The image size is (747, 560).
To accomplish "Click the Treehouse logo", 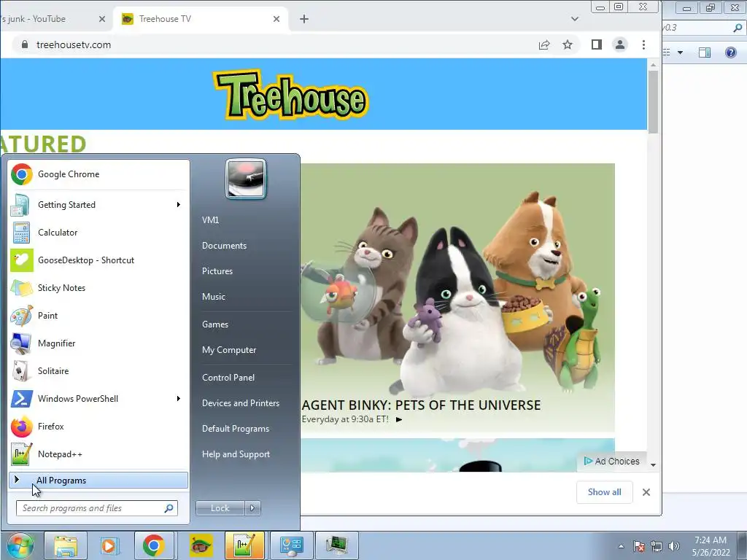I will click(x=290, y=94).
